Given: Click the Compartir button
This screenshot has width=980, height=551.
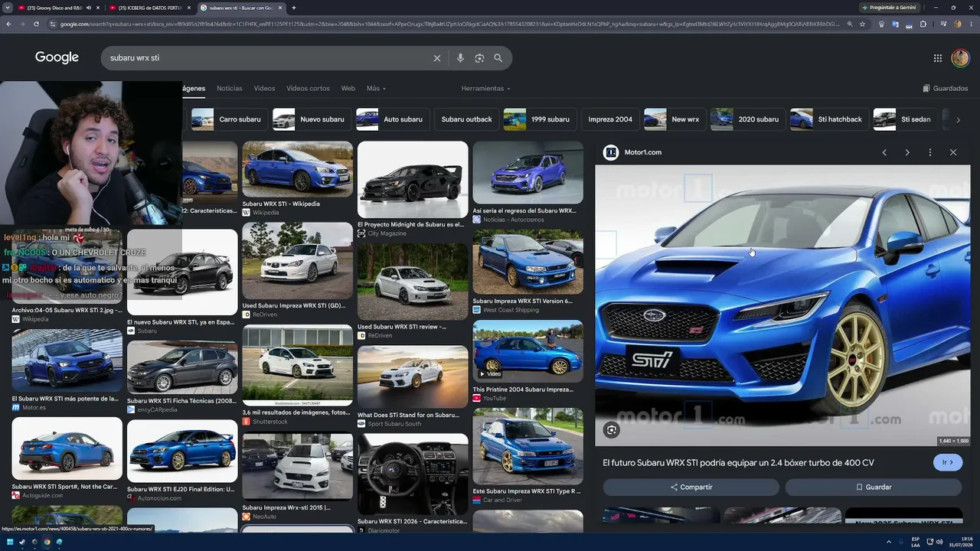Looking at the screenshot, I should (691, 487).
